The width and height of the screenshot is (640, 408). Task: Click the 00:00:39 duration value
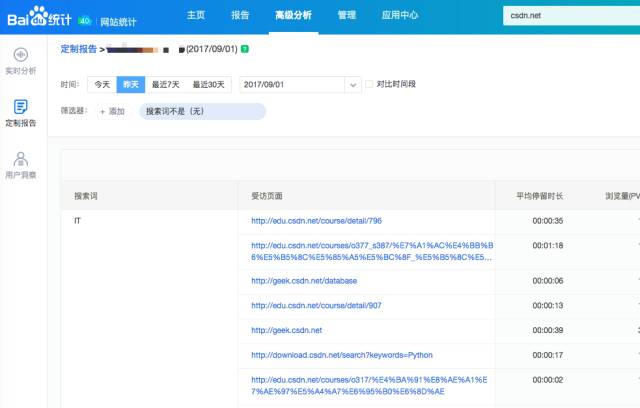point(548,330)
